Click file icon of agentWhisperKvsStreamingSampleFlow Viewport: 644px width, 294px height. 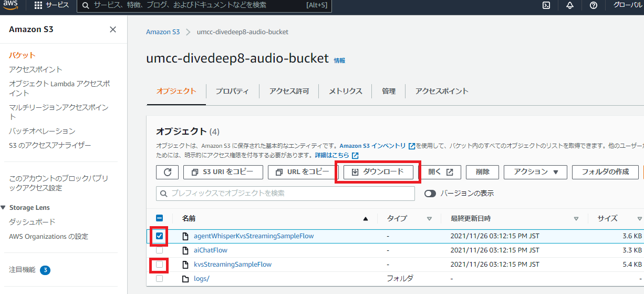[185, 236]
